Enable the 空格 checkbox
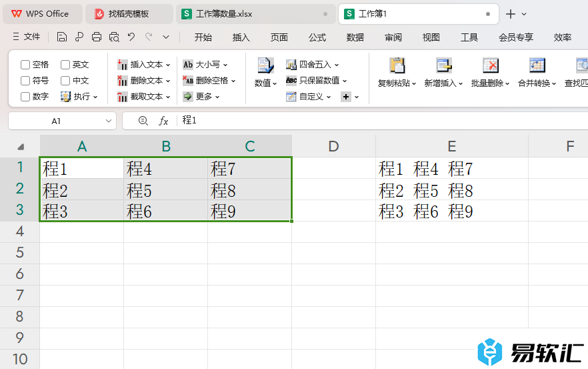Image resolution: width=588 pixels, height=369 pixels. [25, 65]
